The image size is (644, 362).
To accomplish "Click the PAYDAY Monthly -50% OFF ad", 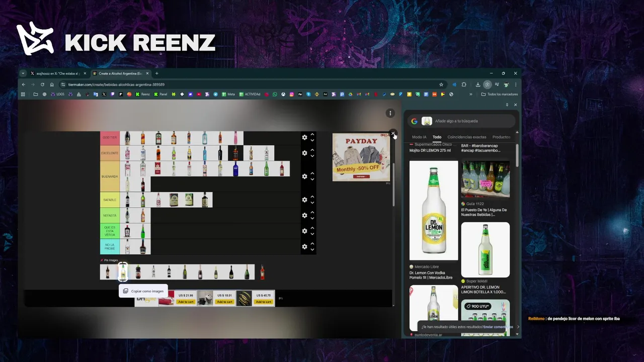I will (361, 157).
